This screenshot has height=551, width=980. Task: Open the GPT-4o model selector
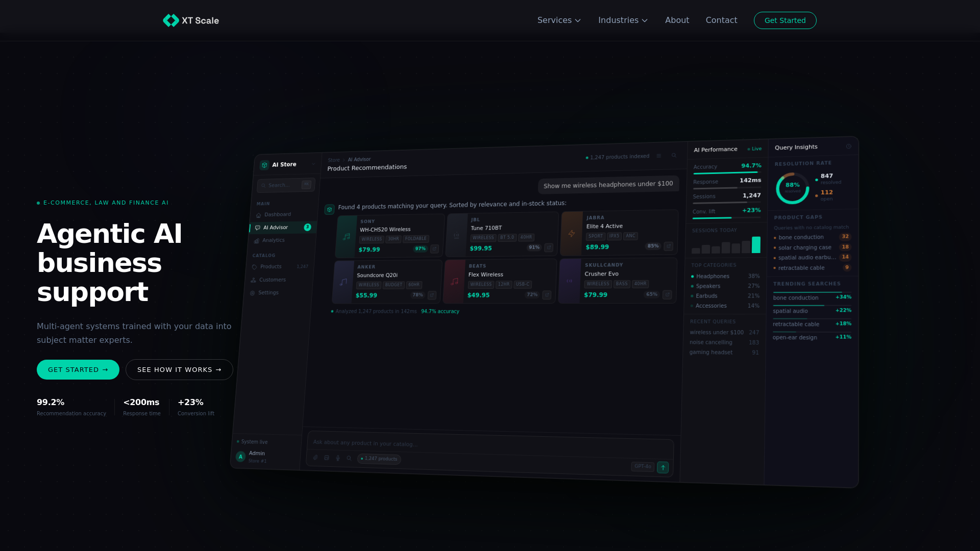pos(643,466)
